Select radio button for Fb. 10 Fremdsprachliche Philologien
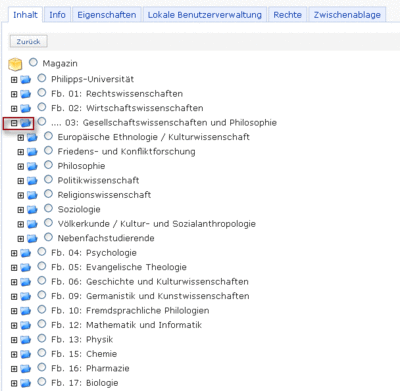Viewport: 400px width, 391px height. (42, 309)
